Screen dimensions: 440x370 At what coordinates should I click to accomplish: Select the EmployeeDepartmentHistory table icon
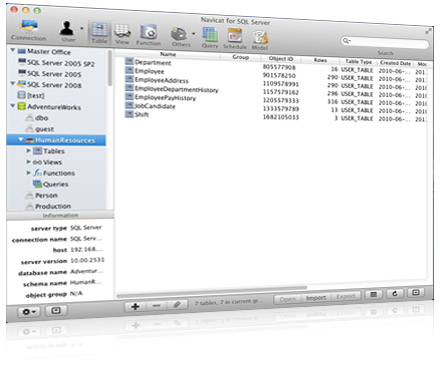(129, 87)
